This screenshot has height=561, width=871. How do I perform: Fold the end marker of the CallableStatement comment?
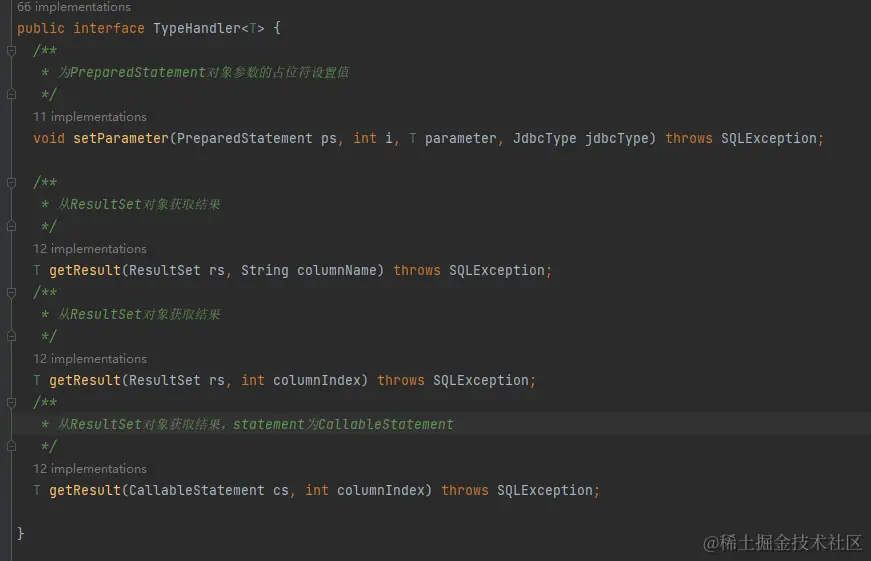[x=11, y=446]
